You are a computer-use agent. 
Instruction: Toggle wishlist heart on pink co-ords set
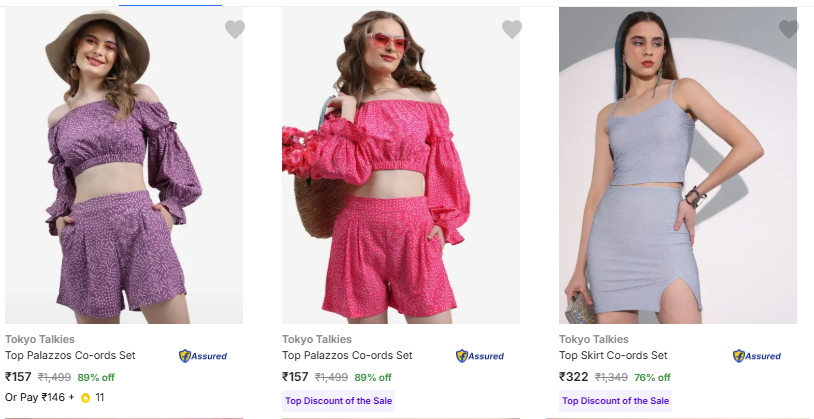coord(512,30)
